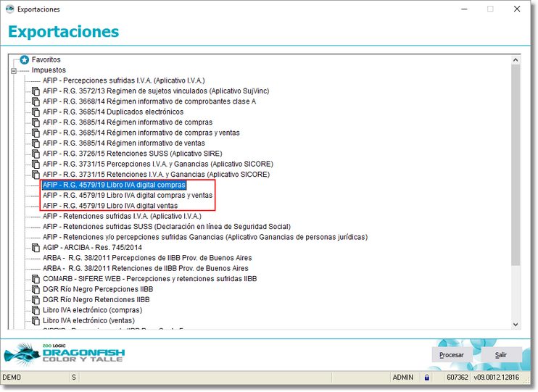This screenshot has height=392, width=538.
Task: Select AFIP - Percepciones sufridas I.V.A.
Action: [124, 80]
